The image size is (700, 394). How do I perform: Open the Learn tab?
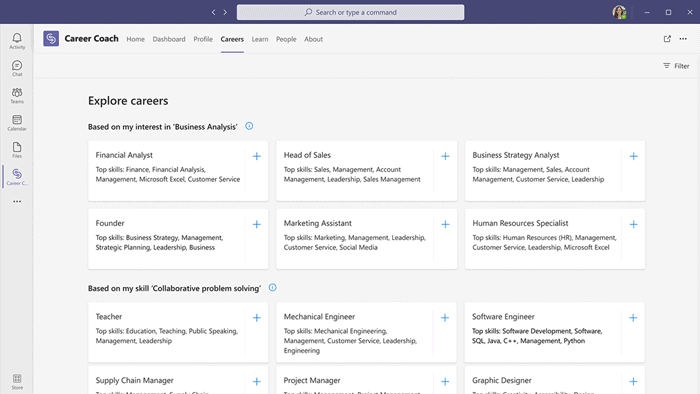pyautogui.click(x=260, y=39)
